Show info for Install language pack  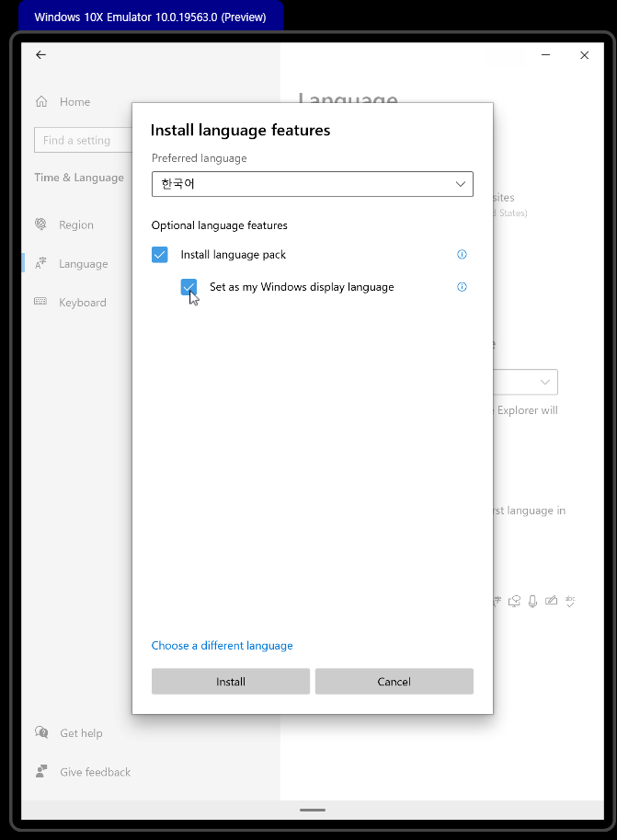[462, 255]
